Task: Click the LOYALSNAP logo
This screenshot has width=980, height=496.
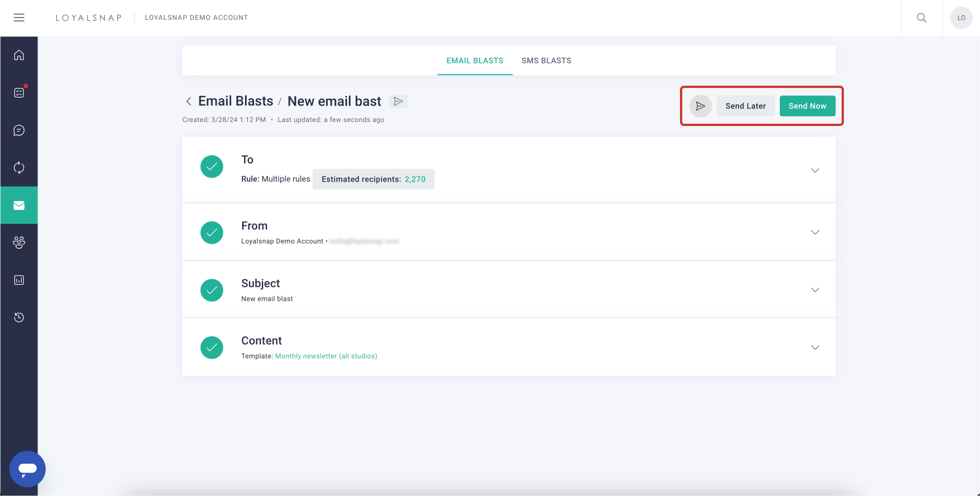Action: pos(88,18)
